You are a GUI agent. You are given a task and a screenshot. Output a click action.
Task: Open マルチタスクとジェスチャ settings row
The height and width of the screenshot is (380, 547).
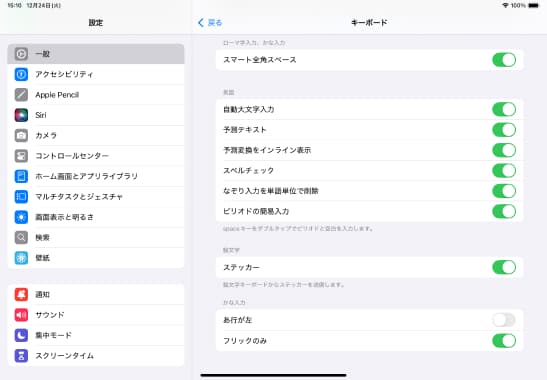[96, 197]
